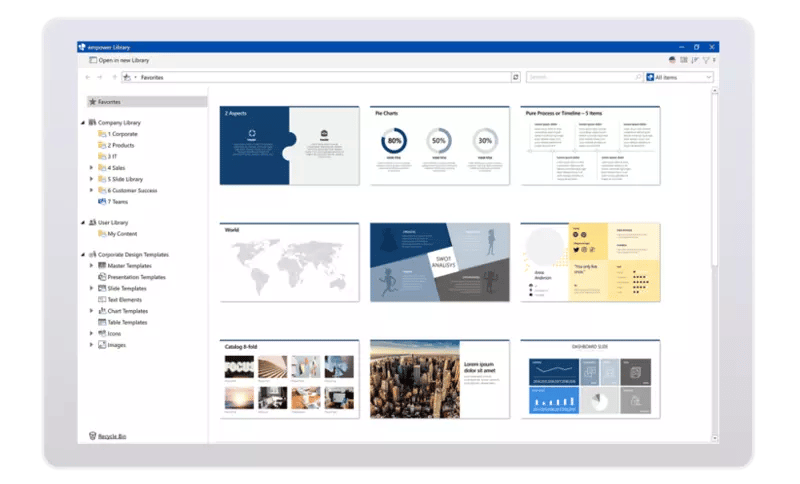Click the Recycle Bin trash icon

coord(92,436)
